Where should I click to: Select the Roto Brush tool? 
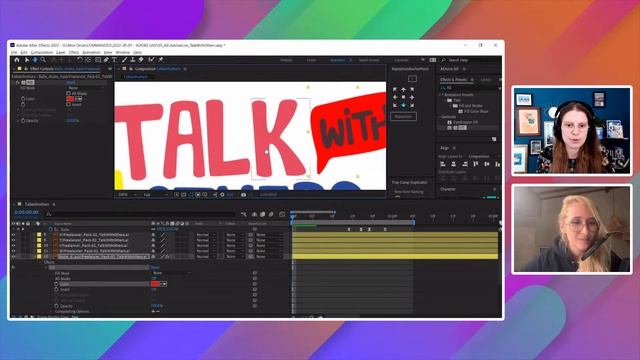tap(151, 60)
